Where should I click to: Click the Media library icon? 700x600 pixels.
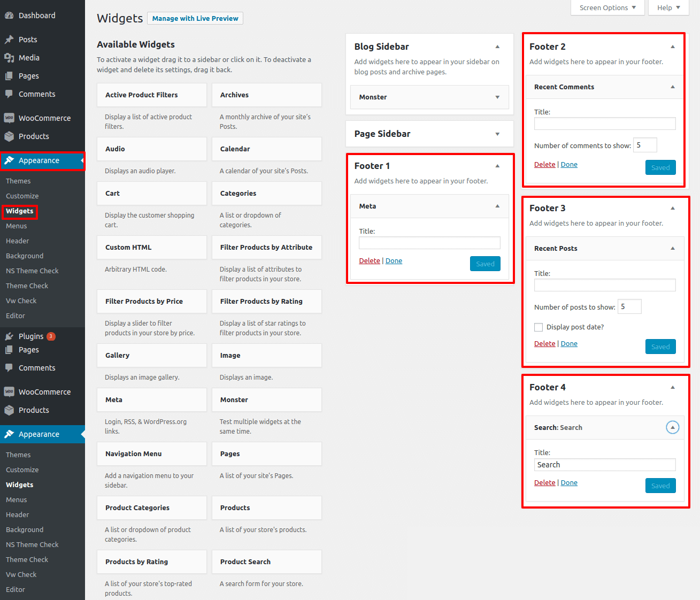9,58
